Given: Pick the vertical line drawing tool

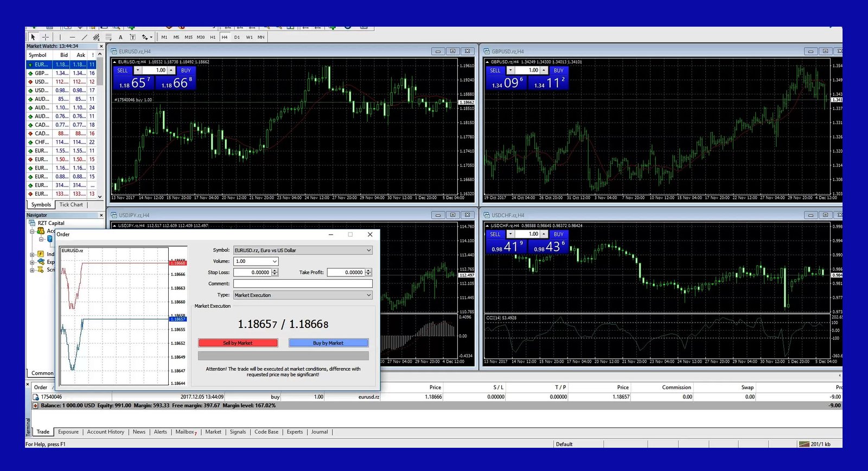Looking at the screenshot, I should tap(60, 37).
